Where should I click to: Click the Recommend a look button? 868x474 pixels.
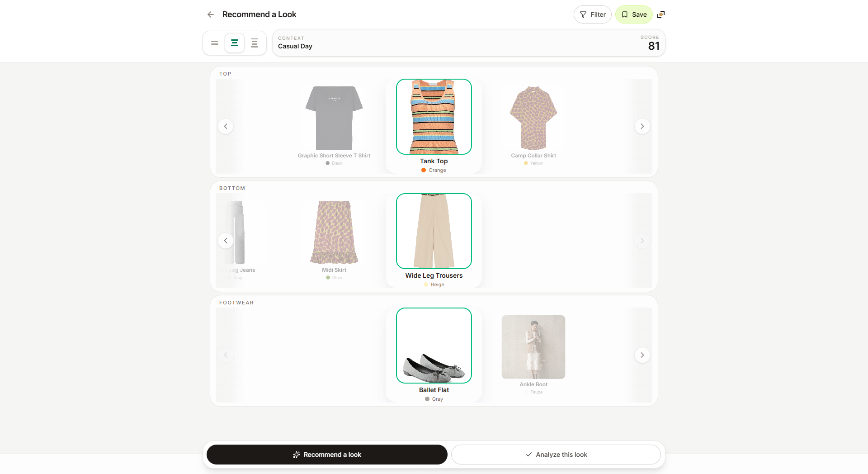326,455
